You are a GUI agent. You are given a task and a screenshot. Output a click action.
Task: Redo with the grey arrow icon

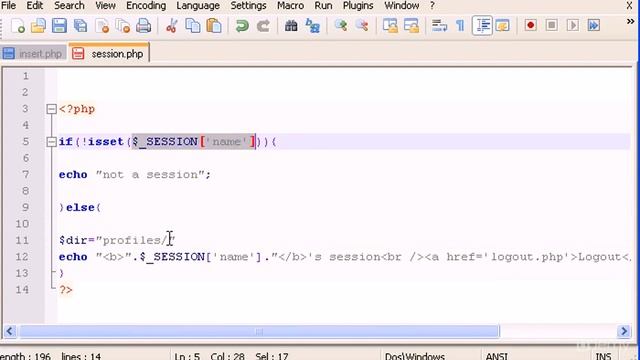pos(263,26)
